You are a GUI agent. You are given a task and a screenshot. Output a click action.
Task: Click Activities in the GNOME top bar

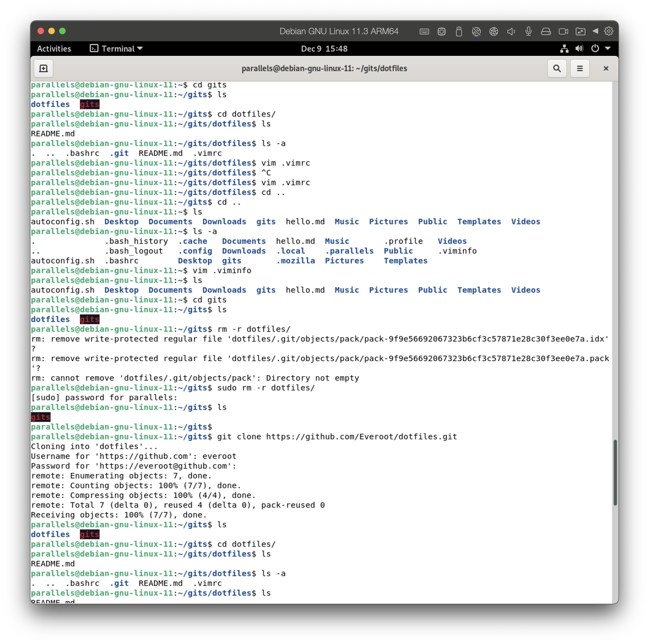54,48
